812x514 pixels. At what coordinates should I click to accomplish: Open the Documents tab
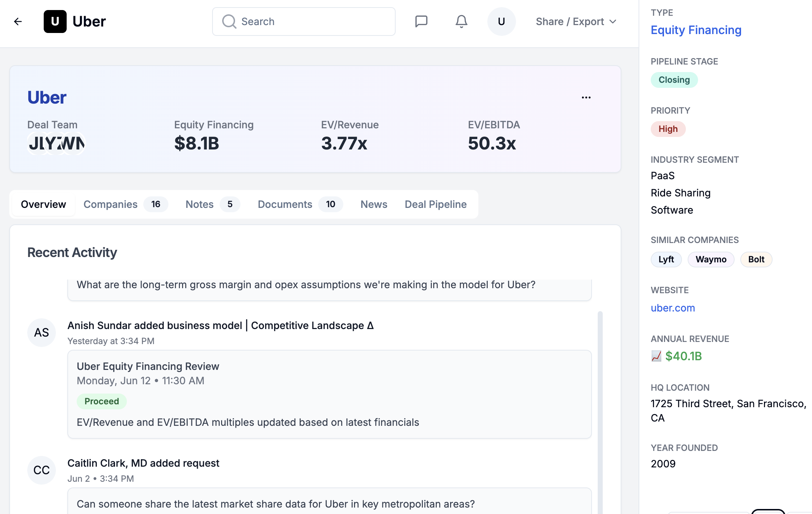pos(300,204)
